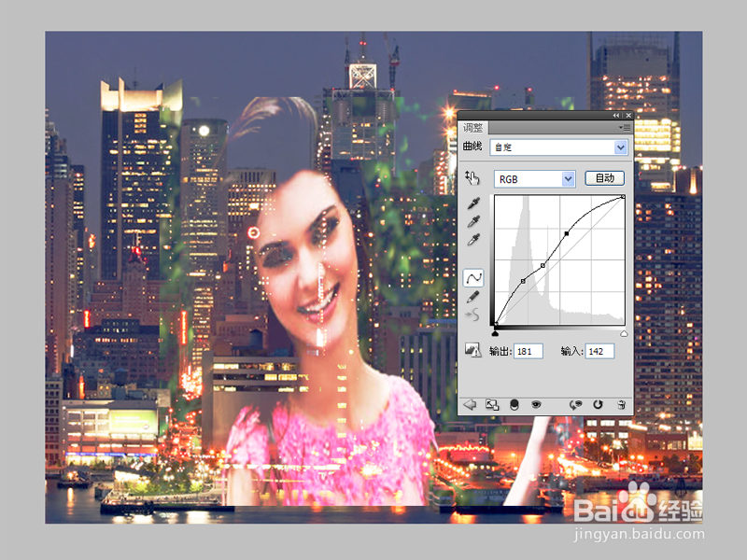
Task: Choose the edit-points curve tool
Action: click(473, 278)
